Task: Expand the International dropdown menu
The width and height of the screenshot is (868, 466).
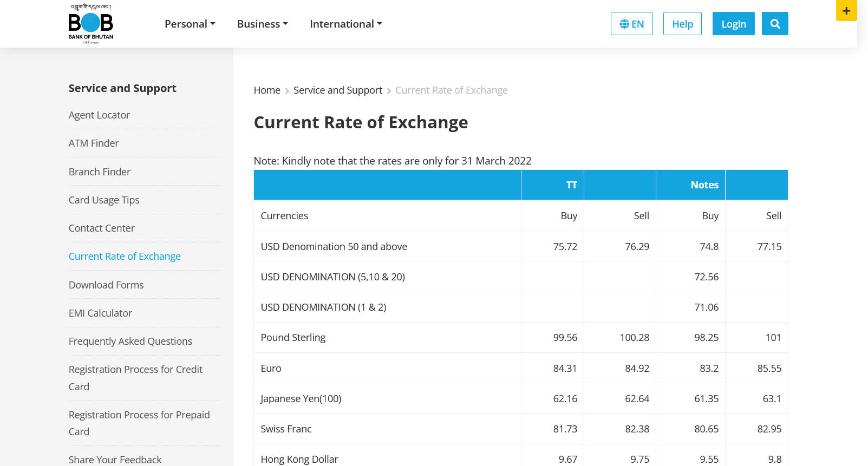Action: [345, 24]
